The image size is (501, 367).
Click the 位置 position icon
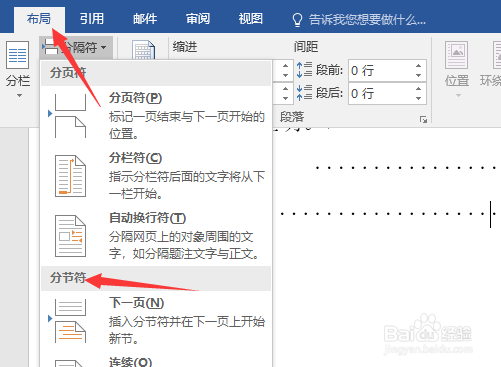tap(457, 55)
